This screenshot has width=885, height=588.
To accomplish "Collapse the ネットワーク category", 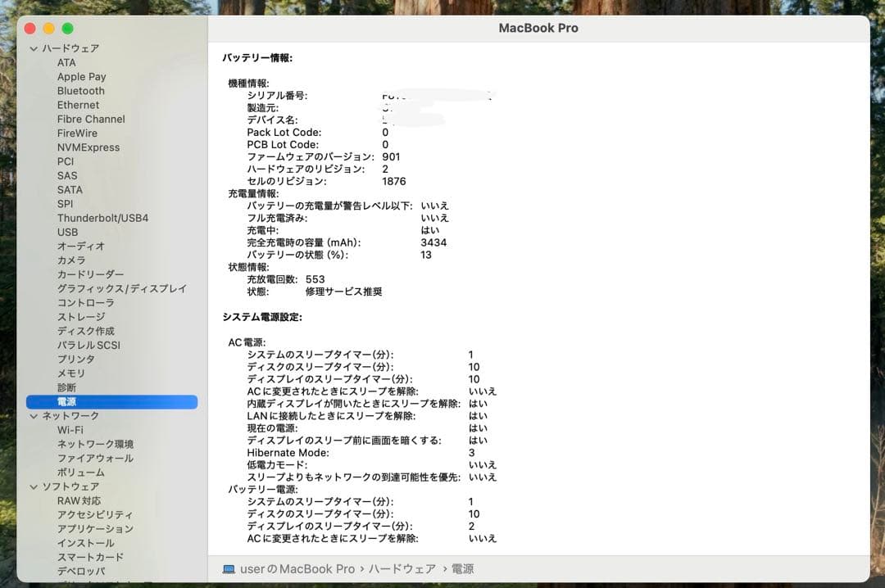I will (x=34, y=415).
